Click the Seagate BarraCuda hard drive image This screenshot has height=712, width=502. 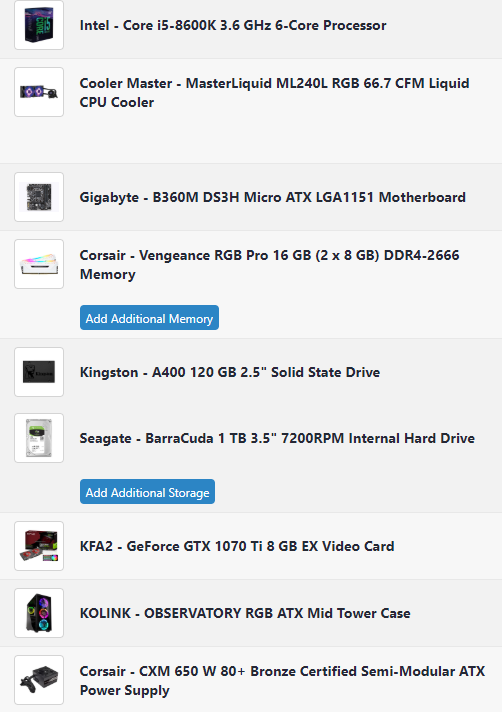coord(39,438)
